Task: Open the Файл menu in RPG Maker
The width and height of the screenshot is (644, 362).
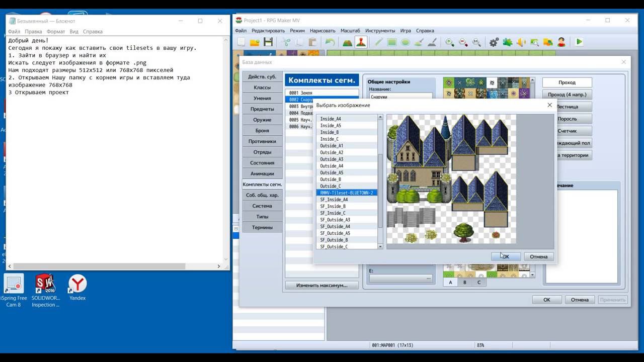Action: pyautogui.click(x=240, y=31)
